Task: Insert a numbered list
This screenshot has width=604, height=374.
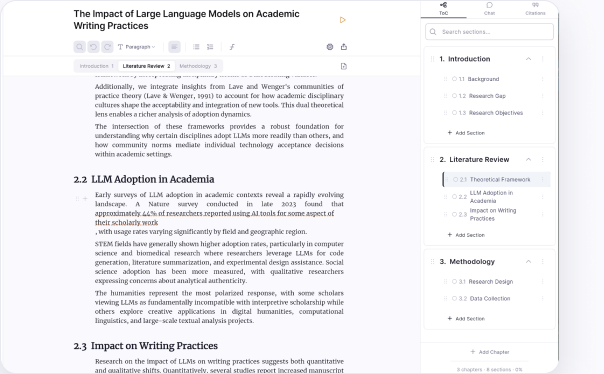Action: [210, 47]
